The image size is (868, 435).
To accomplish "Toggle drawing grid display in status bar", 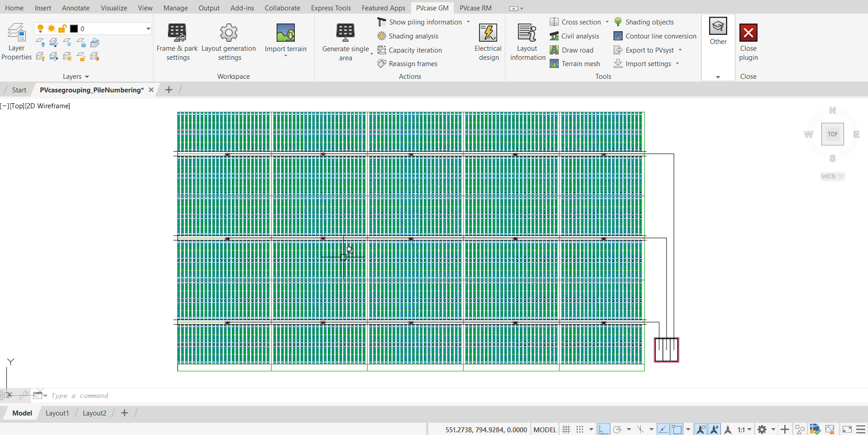I will pos(566,430).
